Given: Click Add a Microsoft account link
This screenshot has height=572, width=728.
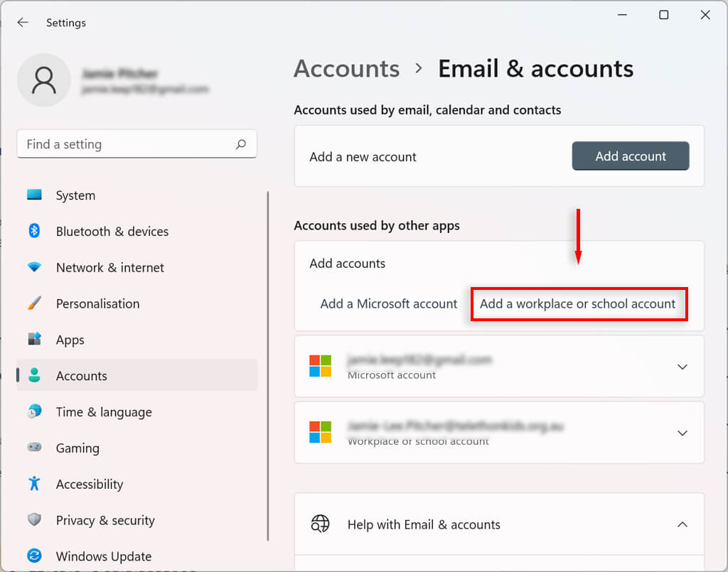Looking at the screenshot, I should (x=389, y=304).
